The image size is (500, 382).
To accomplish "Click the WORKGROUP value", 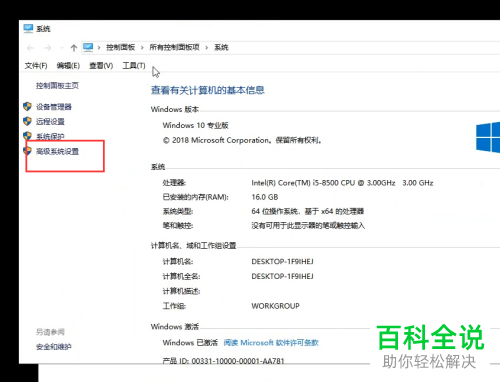I will (275, 306).
